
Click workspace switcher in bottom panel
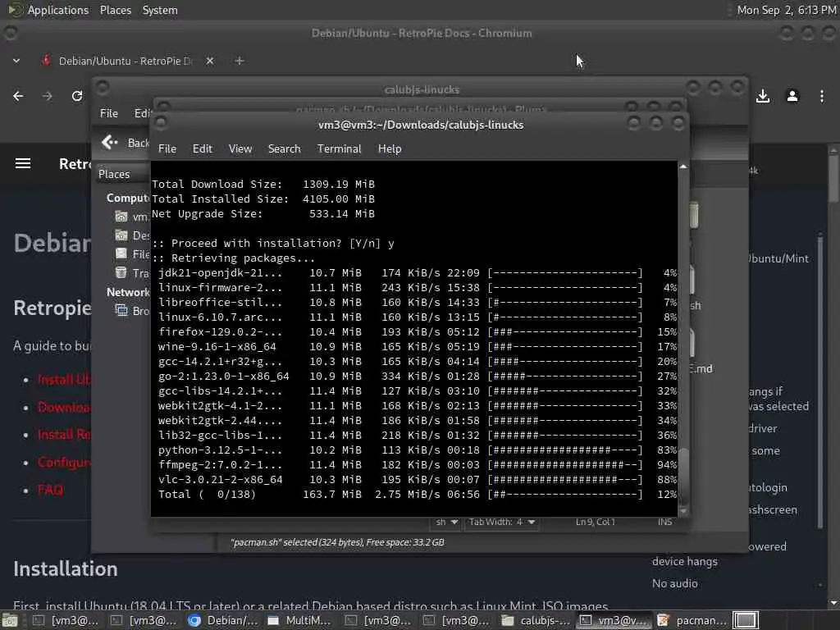[x=745, y=621]
